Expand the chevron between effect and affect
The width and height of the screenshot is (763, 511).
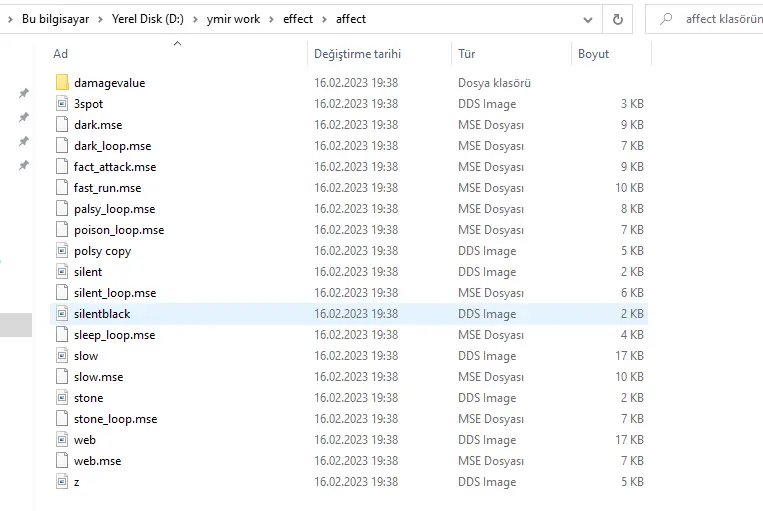click(x=324, y=19)
